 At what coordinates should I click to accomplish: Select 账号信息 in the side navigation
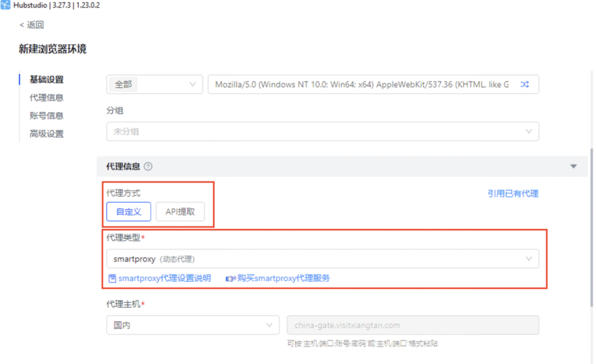(47, 116)
